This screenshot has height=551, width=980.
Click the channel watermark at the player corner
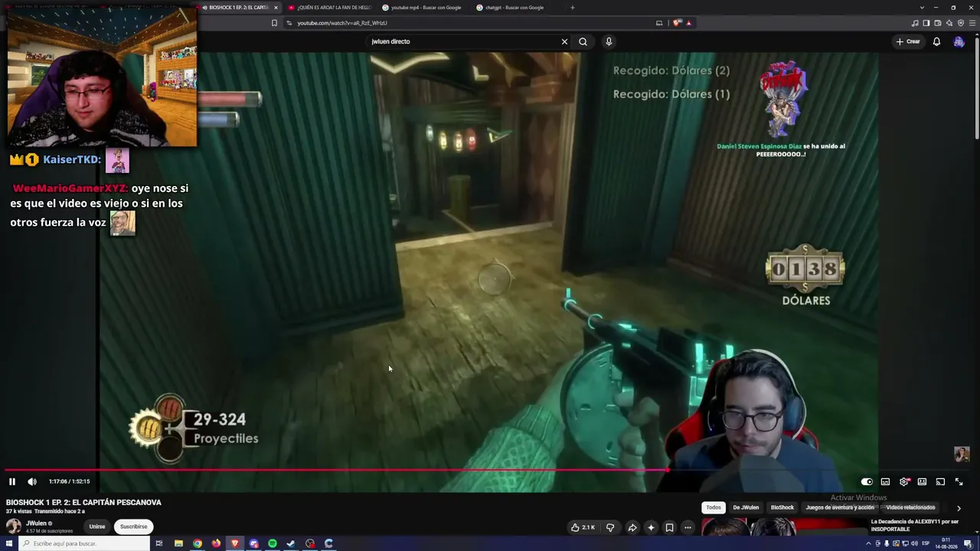(x=962, y=454)
